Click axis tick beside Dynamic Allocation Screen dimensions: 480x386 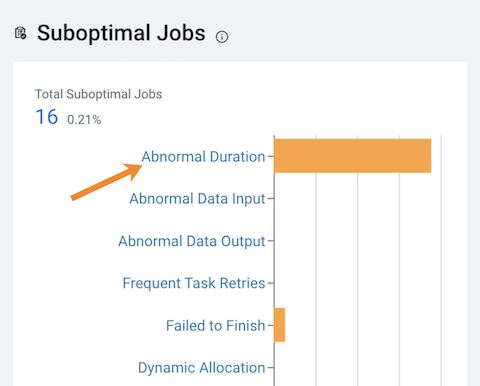pos(271,368)
